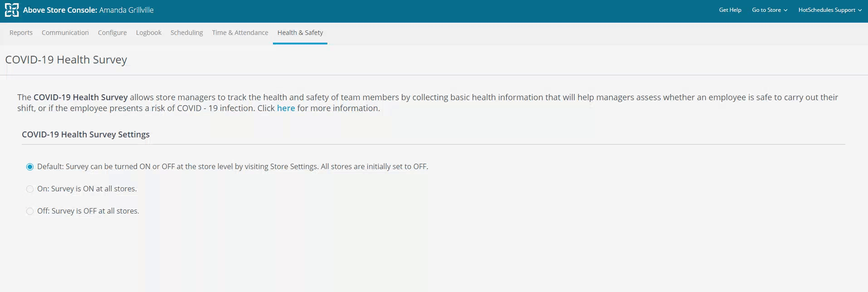The image size is (868, 292).
Task: Enable survey ON at all stores
Action: pyautogui.click(x=30, y=189)
